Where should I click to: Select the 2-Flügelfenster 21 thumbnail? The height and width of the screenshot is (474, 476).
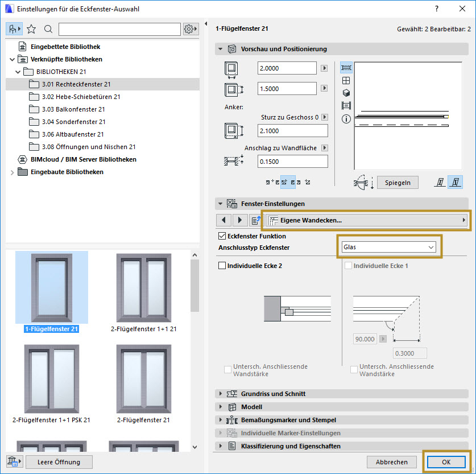143,384
